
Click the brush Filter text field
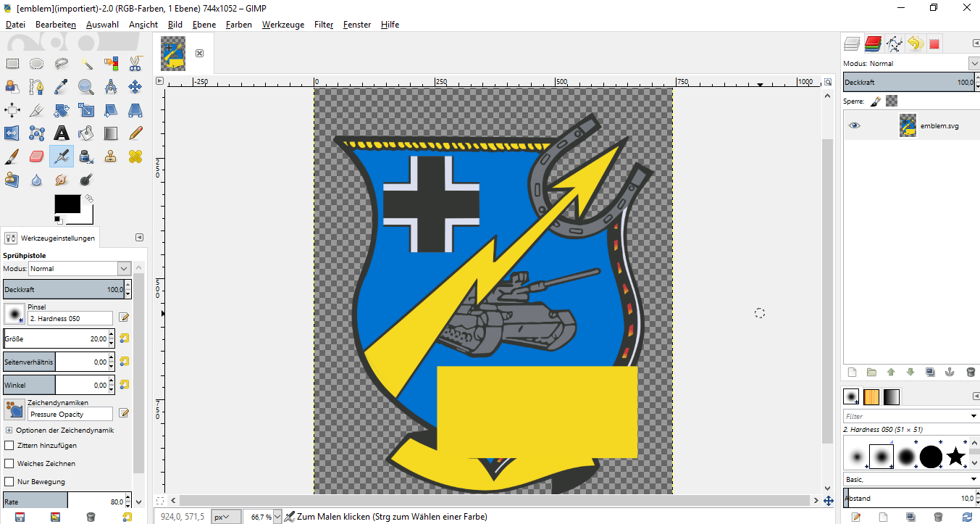coord(905,416)
